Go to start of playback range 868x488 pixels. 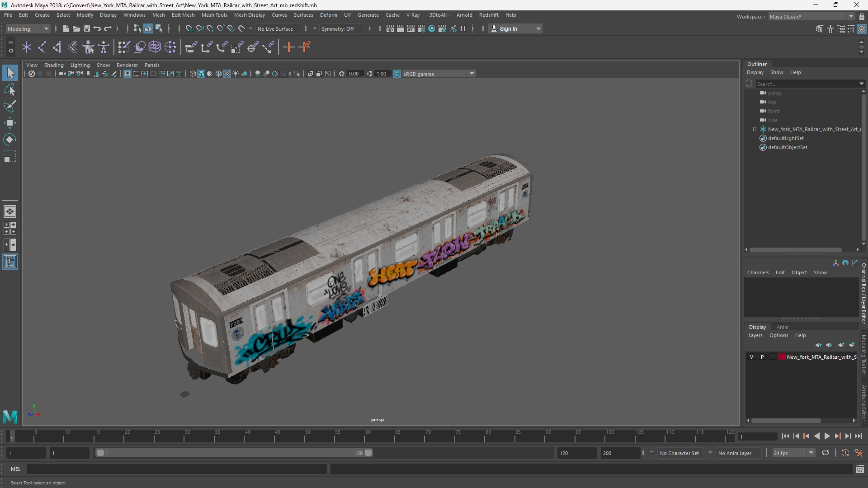[x=785, y=436]
